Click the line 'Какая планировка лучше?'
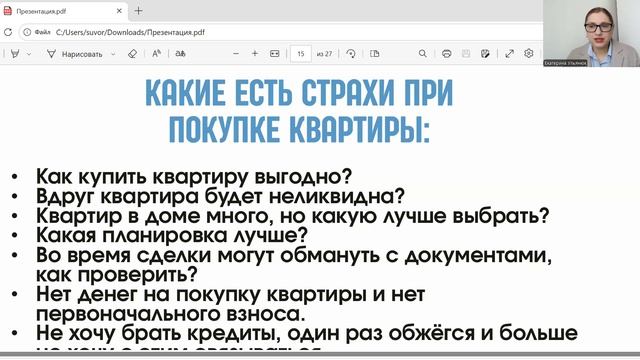The height and width of the screenshot is (360, 640). coord(172,235)
